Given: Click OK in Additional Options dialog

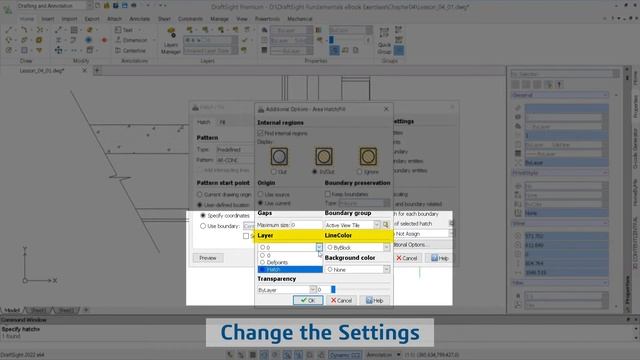Looking at the screenshot, I should click(x=308, y=300).
